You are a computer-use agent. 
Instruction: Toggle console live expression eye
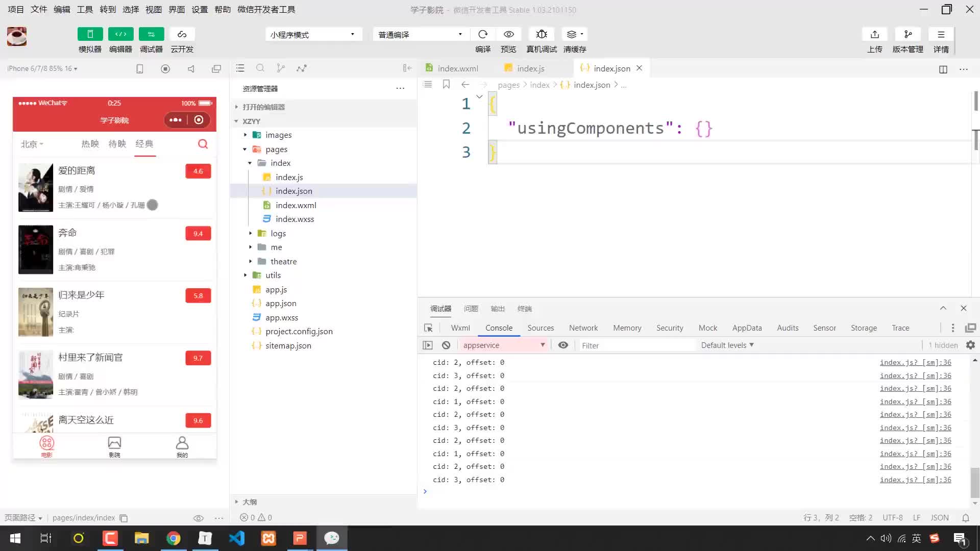coord(563,345)
